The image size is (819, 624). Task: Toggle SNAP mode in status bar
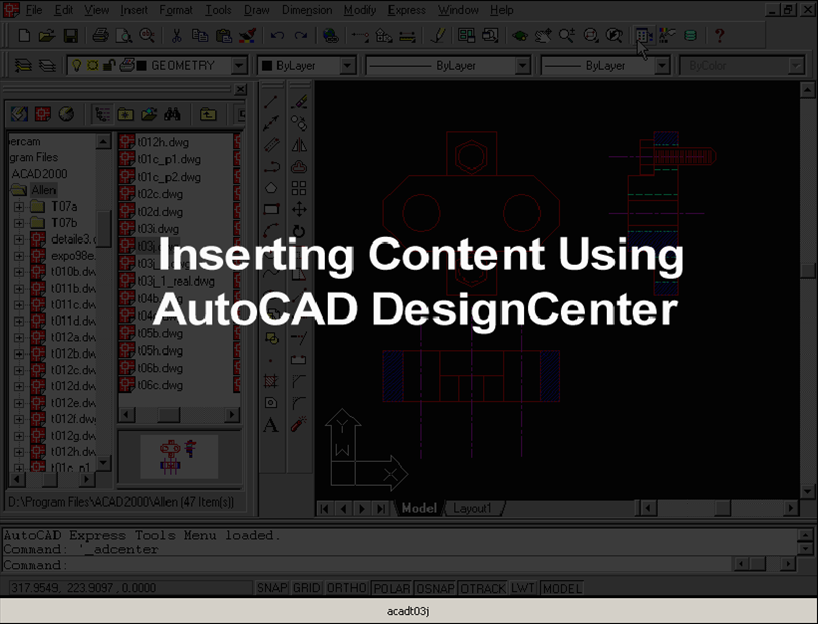(272, 589)
